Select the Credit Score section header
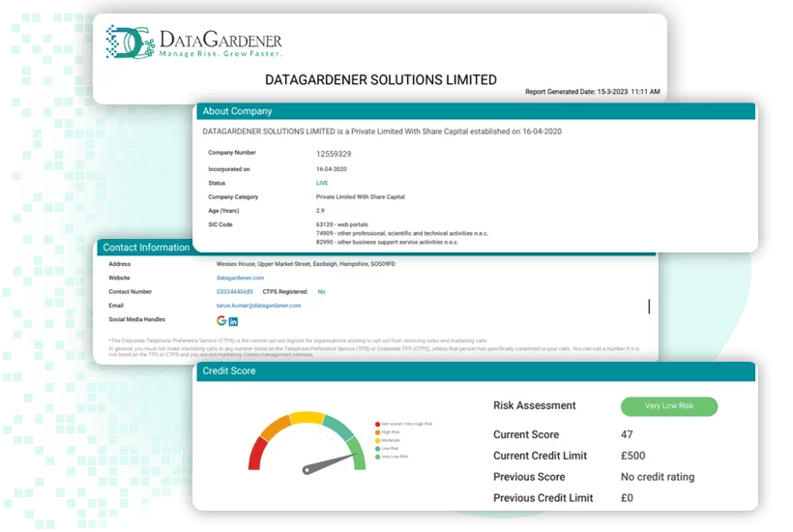This screenshot has height=532, width=793. coord(476,371)
